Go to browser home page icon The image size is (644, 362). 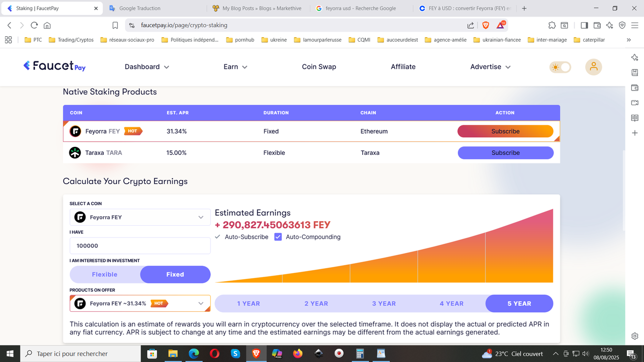coord(47,25)
